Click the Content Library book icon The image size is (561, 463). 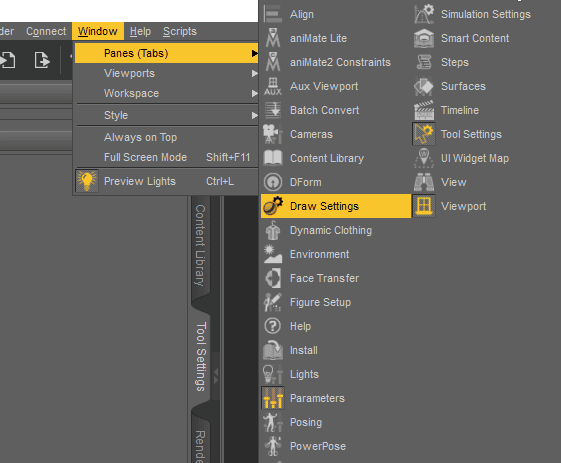[x=273, y=158]
